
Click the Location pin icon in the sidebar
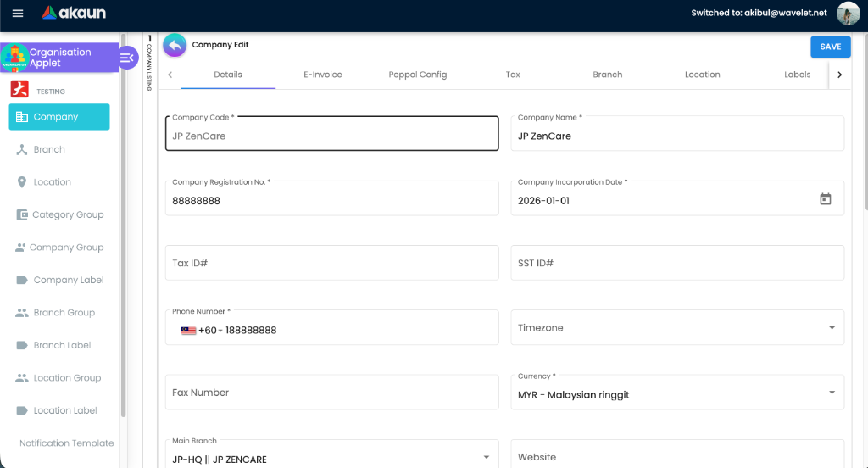(21, 182)
